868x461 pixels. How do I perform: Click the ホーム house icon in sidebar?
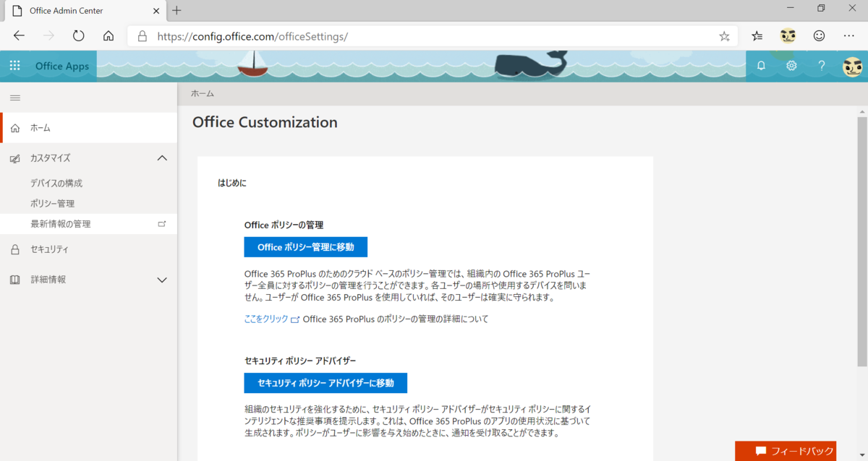pos(15,128)
